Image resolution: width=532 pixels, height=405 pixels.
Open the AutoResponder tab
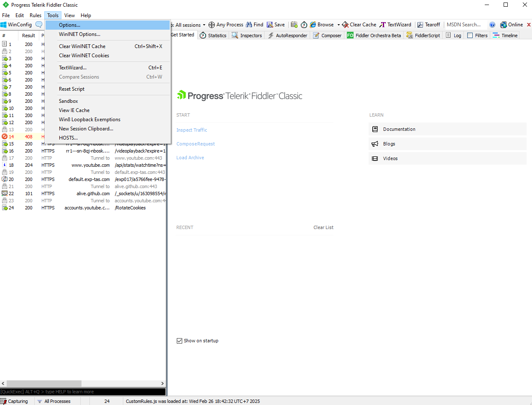click(288, 36)
